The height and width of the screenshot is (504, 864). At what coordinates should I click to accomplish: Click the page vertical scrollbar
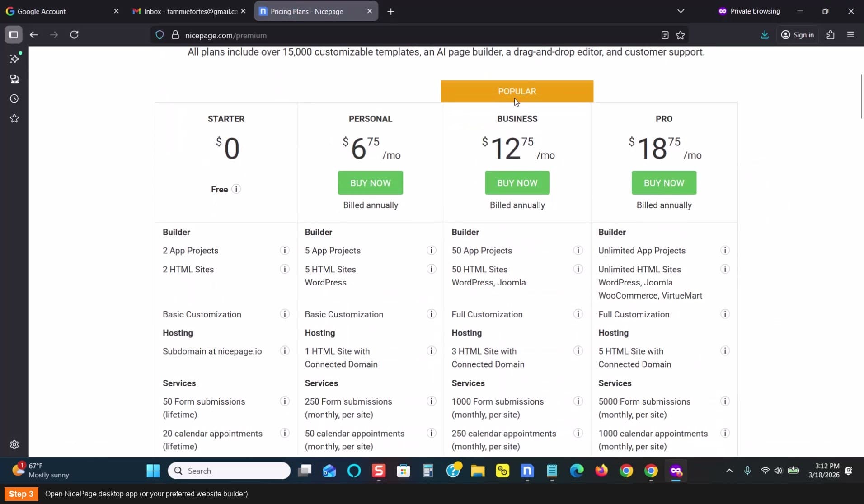[861, 96]
